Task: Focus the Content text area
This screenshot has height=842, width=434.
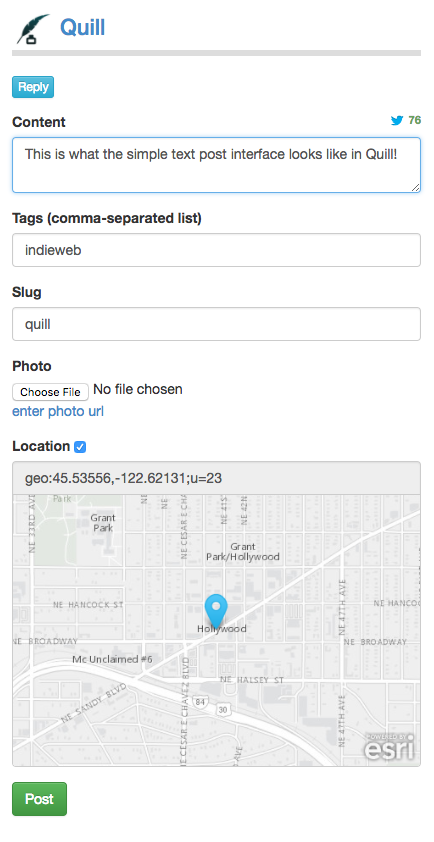Action: tap(216, 164)
